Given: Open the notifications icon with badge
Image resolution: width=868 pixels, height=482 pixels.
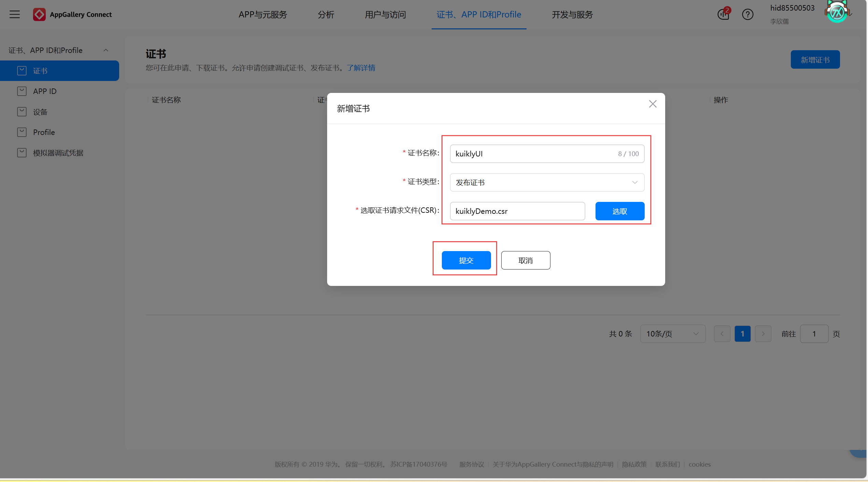Looking at the screenshot, I should (x=723, y=14).
